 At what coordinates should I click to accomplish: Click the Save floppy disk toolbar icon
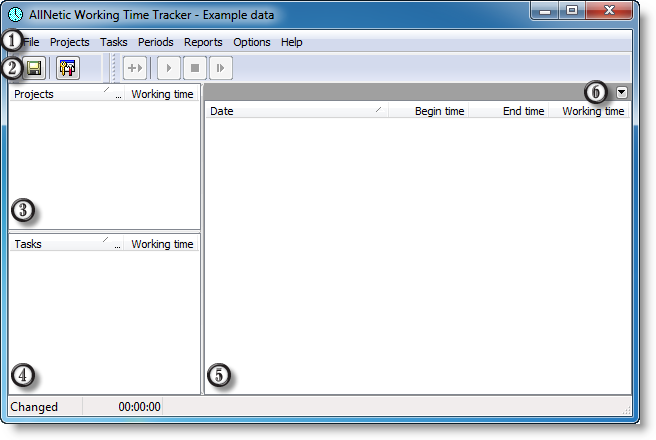[34, 68]
